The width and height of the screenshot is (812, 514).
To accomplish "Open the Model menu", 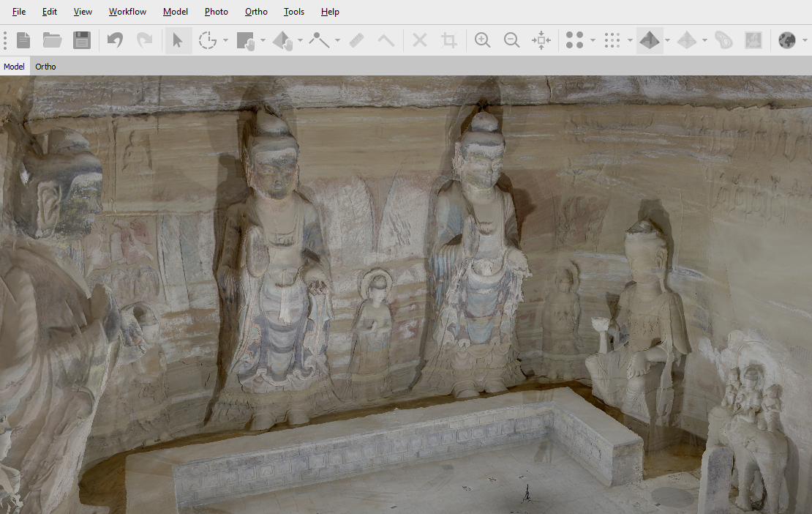I will pos(176,12).
